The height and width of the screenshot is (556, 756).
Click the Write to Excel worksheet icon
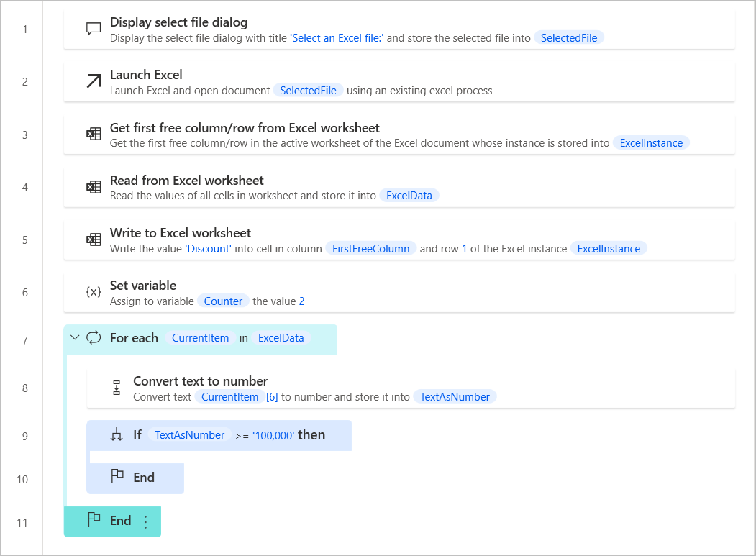pyautogui.click(x=94, y=239)
